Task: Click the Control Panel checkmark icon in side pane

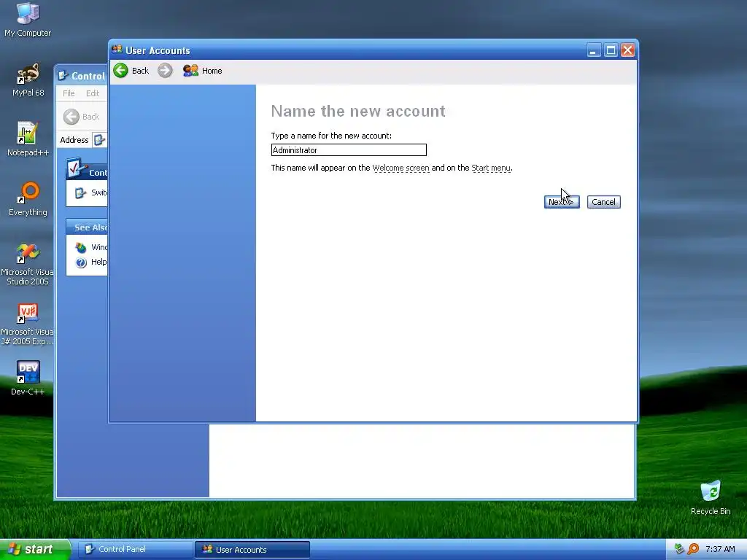Action: point(75,168)
